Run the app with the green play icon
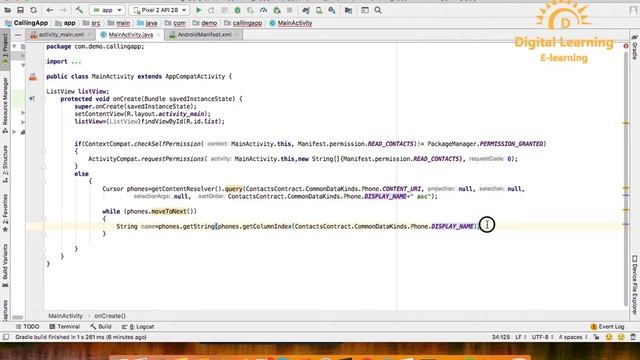Viewport: 640px width, 360px height. (x=198, y=10)
